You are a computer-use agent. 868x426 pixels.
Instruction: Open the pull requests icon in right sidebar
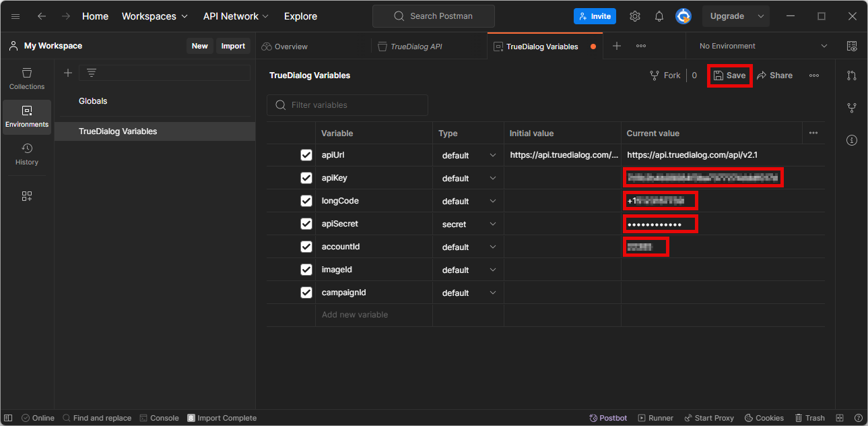pyautogui.click(x=852, y=75)
